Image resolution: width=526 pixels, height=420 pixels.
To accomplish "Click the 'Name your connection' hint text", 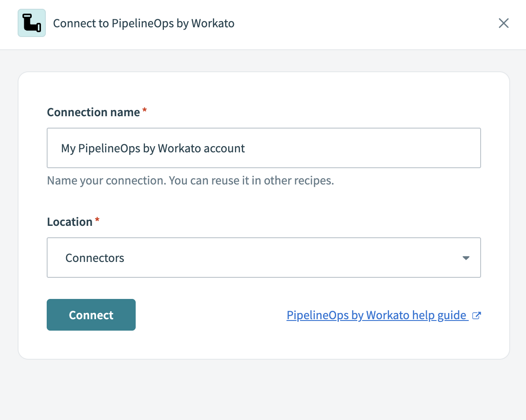I will (x=190, y=181).
